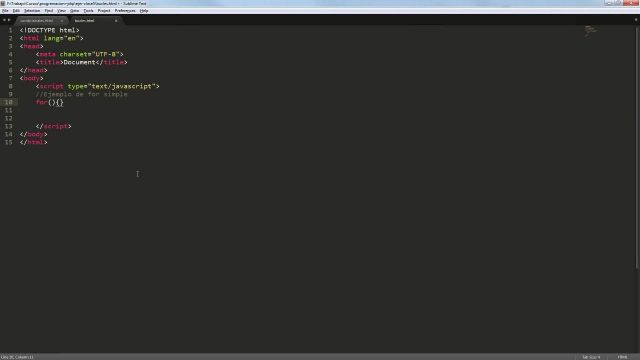Open the Preferences menu
Viewport: 640px width, 360px height.
tap(125, 11)
